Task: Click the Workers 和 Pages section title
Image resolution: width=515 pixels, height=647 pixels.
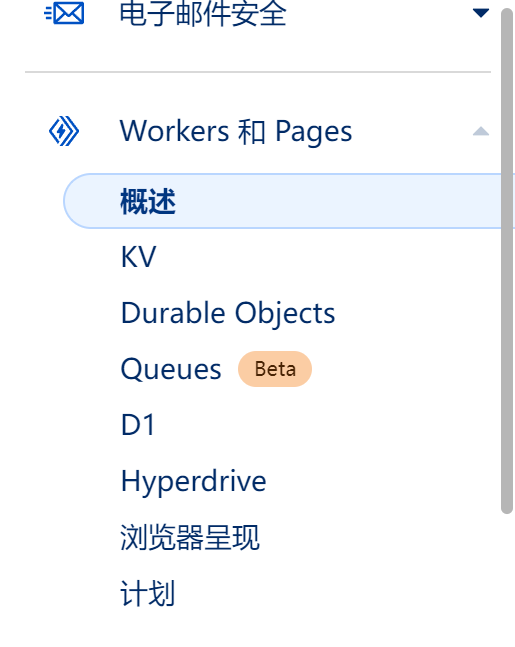Action: tap(236, 131)
